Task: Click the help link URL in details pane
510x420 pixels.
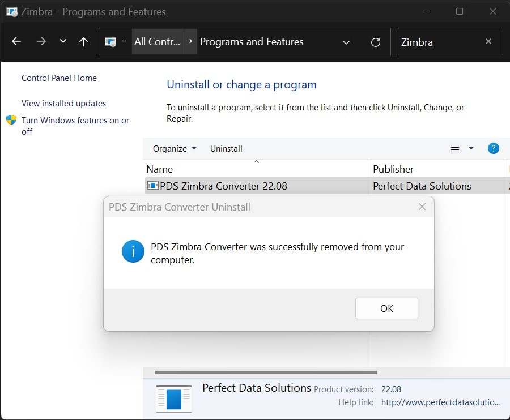Action: pos(440,402)
